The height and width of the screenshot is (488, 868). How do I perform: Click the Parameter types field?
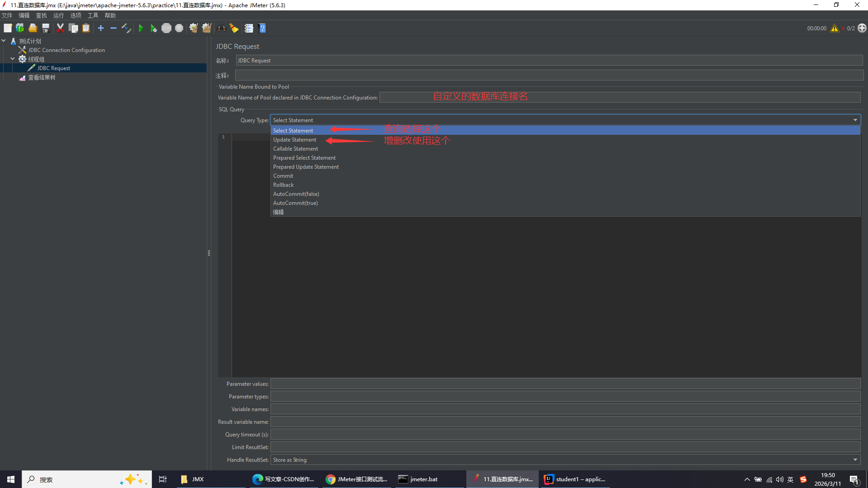[x=565, y=396]
